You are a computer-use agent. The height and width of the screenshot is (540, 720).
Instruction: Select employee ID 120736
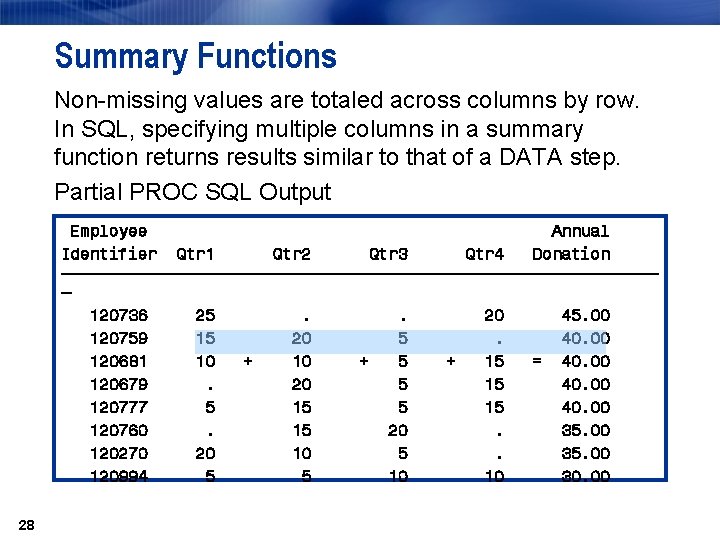pyautogui.click(x=119, y=315)
